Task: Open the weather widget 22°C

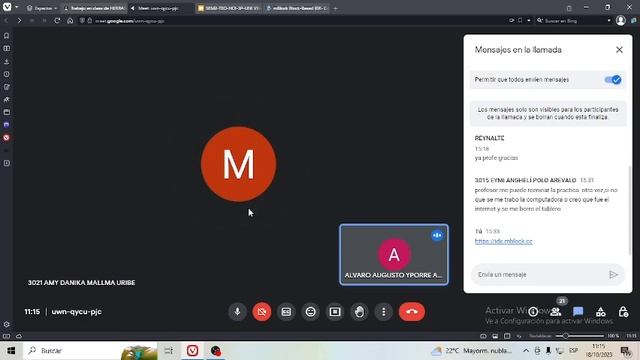Action: [471, 351]
